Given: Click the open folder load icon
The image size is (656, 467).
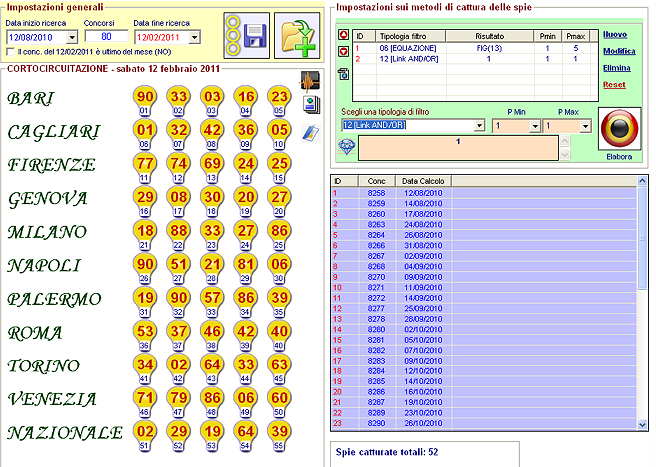Looking at the screenshot, I should tap(296, 37).
